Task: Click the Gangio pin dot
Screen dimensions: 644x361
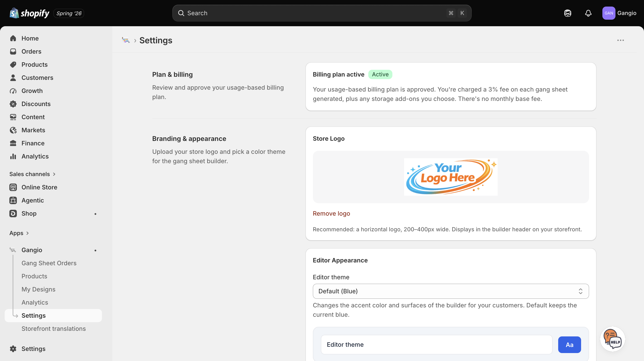Action: 95,250
